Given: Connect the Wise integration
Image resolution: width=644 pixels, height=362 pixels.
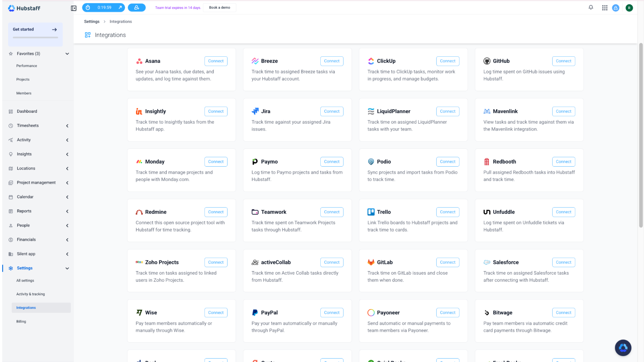Looking at the screenshot, I should coord(216,313).
